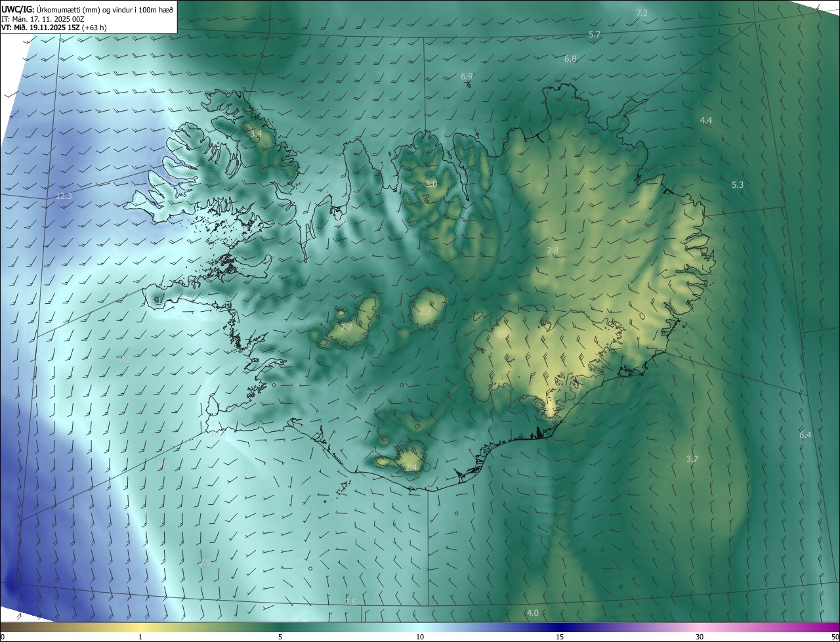Screen dimensions: 840x642
Task: Click the 7.9 value label in southwest sea
Action: pos(205,563)
